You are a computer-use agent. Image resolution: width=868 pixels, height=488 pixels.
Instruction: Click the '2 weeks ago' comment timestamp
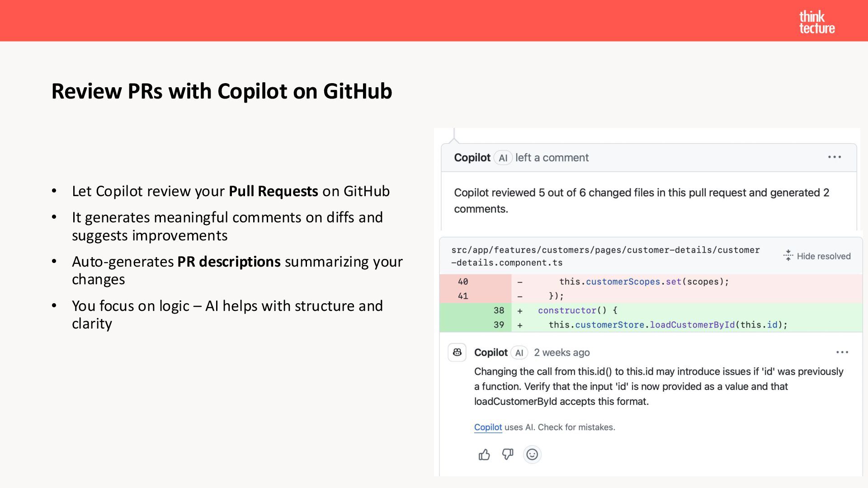(561, 353)
